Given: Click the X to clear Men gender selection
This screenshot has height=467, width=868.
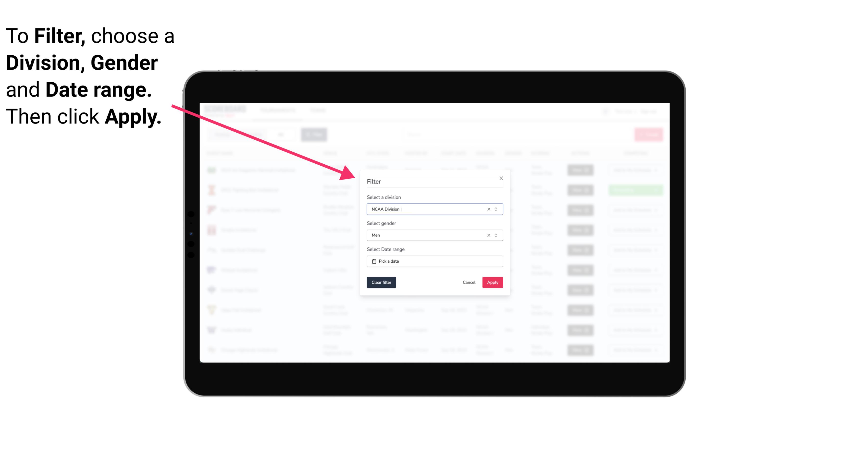Looking at the screenshot, I should [488, 235].
